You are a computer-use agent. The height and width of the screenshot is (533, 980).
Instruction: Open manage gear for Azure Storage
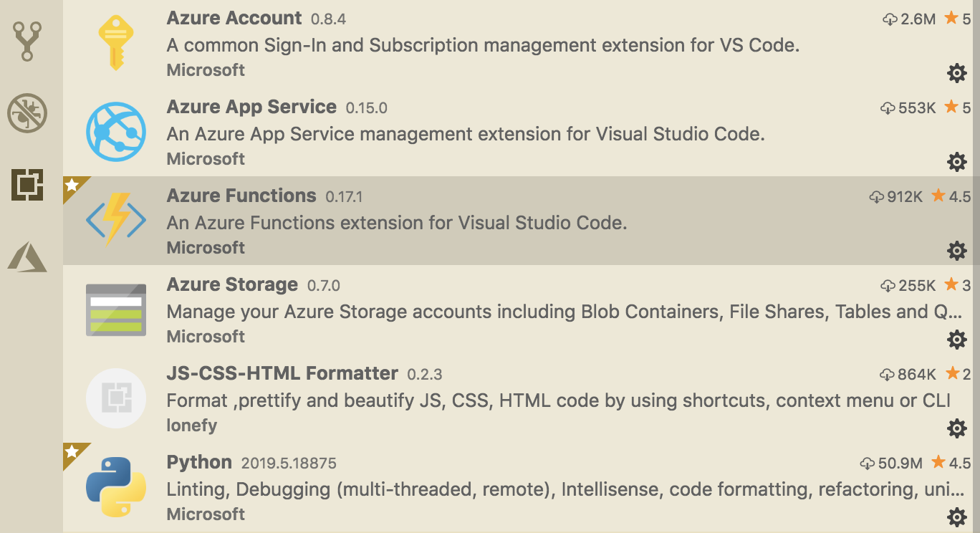[957, 340]
